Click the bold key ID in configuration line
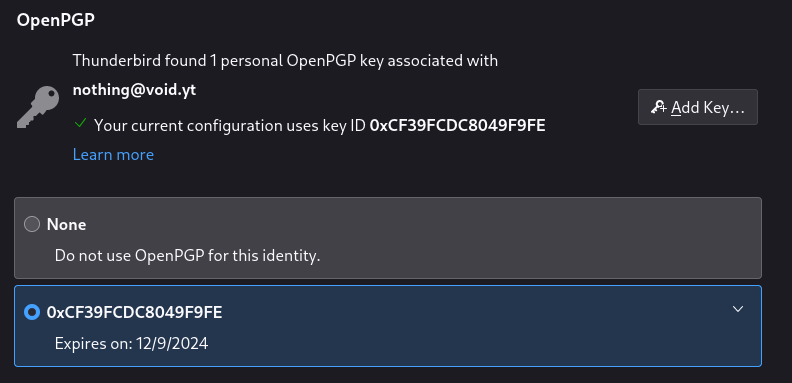This screenshot has height=383, width=792. (458, 125)
